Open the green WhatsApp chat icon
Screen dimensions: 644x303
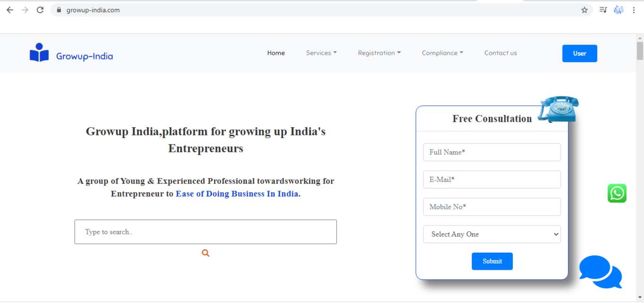[617, 193]
